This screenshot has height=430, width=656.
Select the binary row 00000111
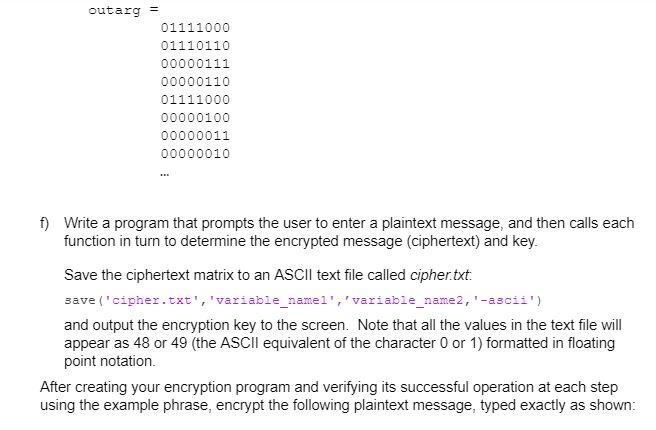coord(195,64)
